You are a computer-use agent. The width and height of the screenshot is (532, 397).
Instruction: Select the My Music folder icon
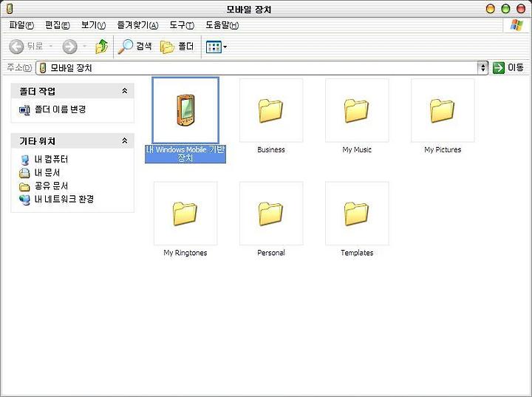[357, 110]
